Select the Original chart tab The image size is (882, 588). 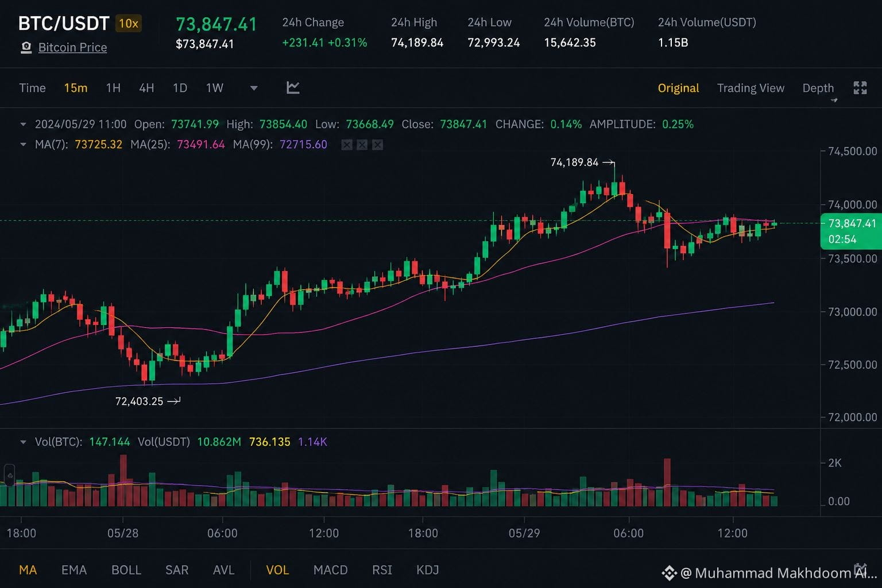678,88
